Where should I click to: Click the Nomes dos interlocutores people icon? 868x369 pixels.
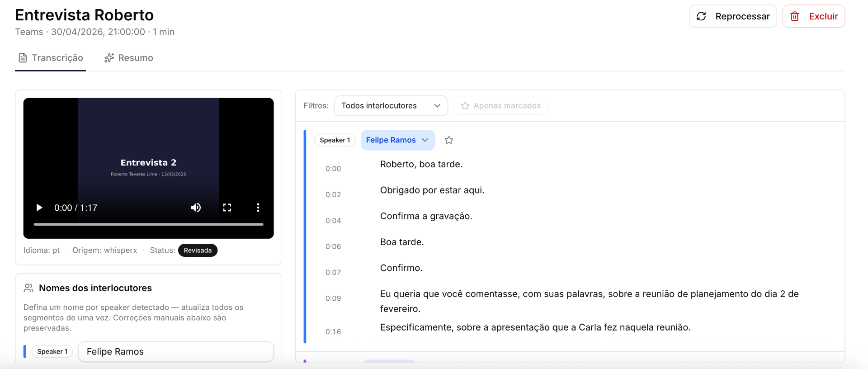pos(28,288)
